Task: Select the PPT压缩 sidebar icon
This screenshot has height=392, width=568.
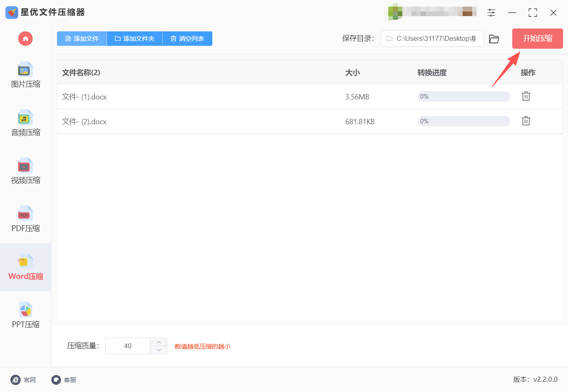Action: coord(25,314)
